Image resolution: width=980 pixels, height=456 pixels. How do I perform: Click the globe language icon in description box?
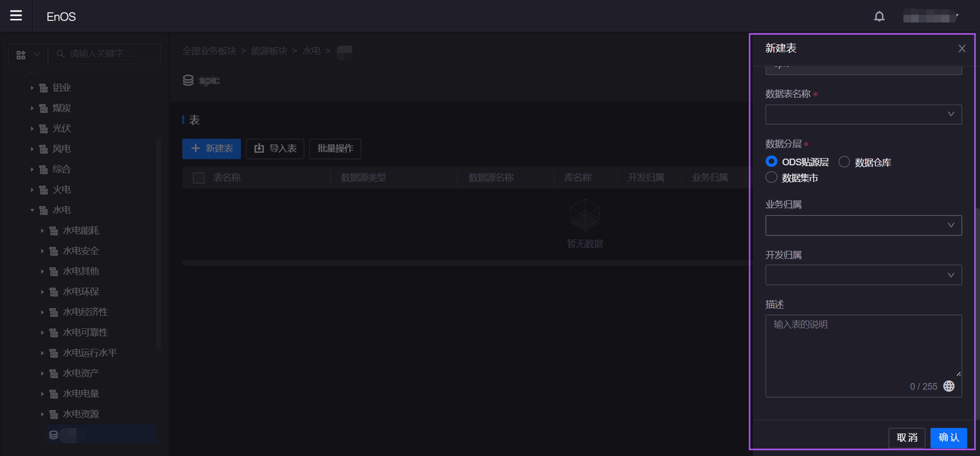pyautogui.click(x=949, y=386)
